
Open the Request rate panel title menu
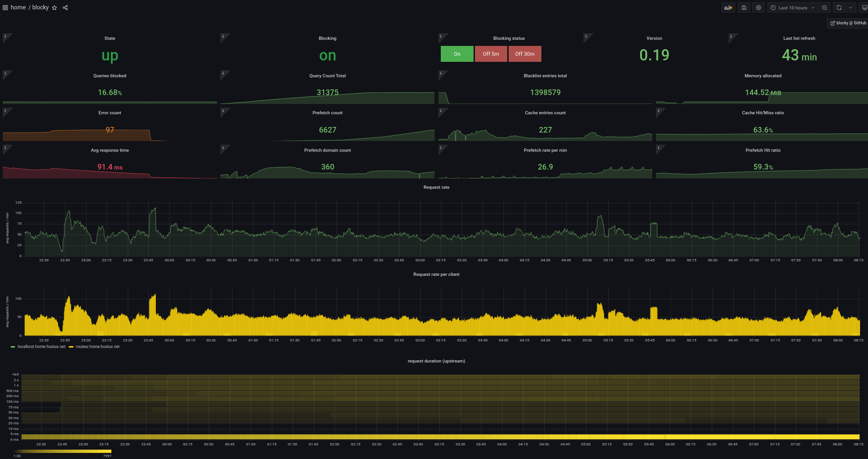point(436,187)
